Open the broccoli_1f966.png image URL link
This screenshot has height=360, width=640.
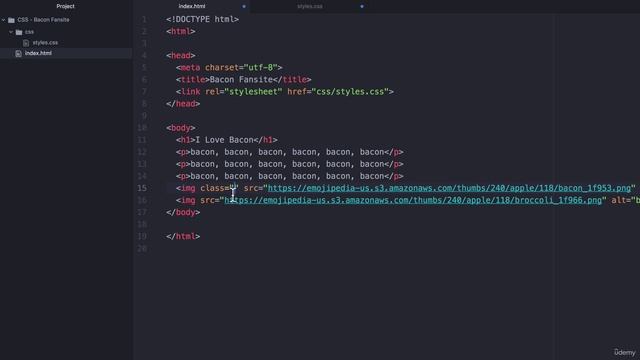(413, 200)
